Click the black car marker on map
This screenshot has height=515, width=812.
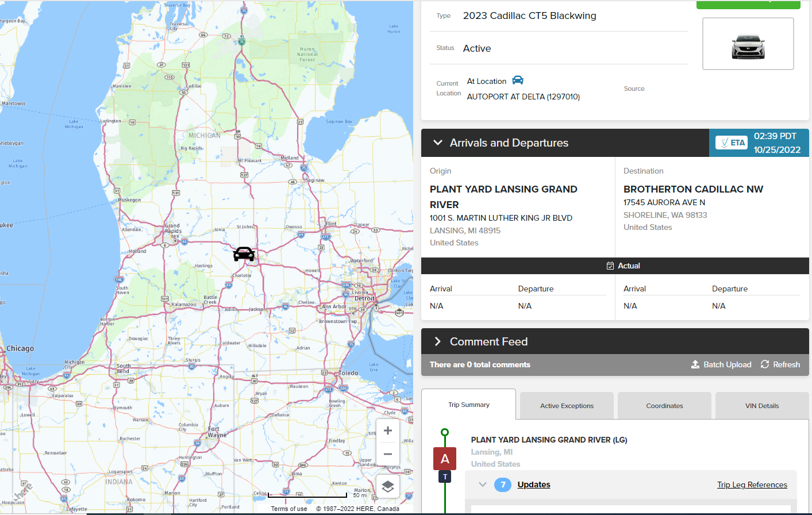pyautogui.click(x=244, y=253)
